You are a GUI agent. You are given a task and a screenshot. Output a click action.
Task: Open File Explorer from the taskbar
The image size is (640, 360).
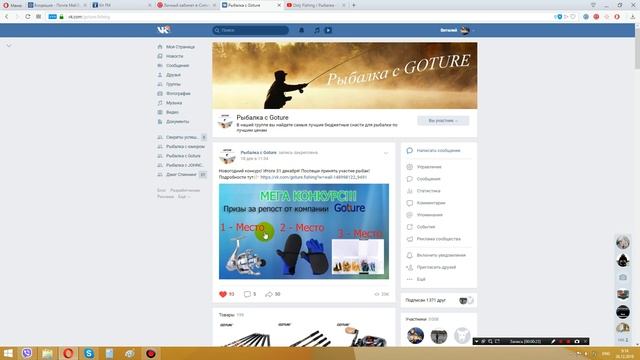pyautogui.click(x=47, y=353)
